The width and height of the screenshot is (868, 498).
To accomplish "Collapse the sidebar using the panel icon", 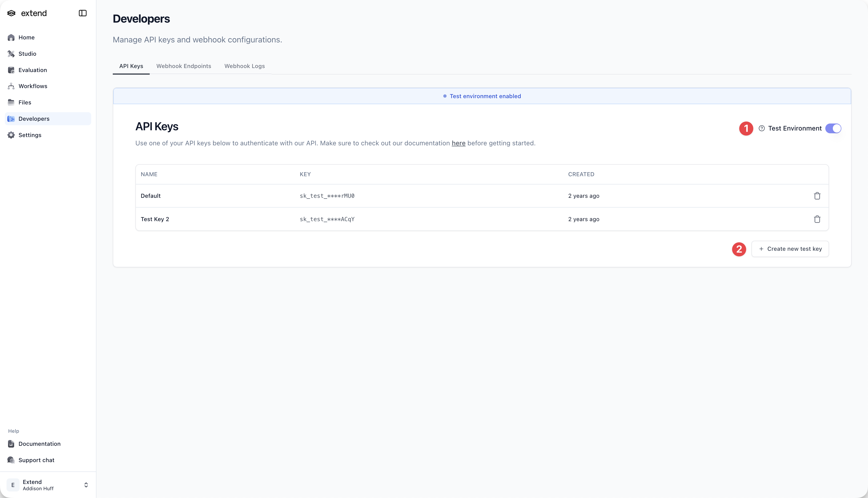I will click(x=82, y=13).
